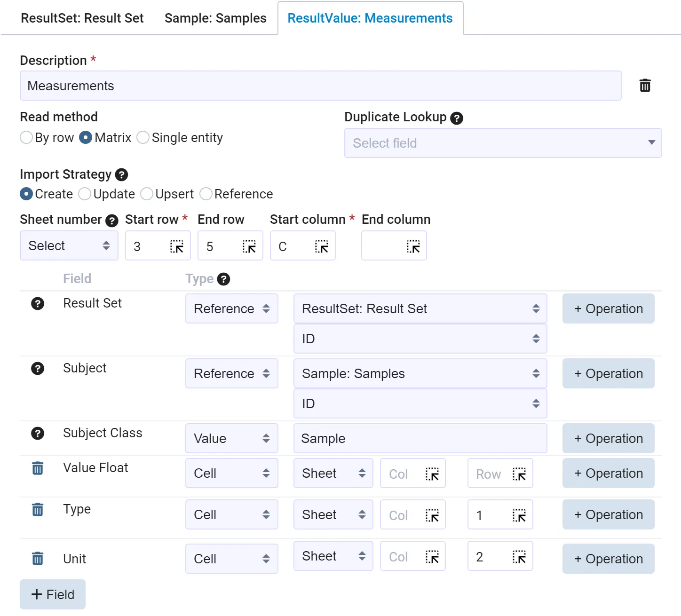Open Subject Class Value type dropdown
Screen dimensions: 681x616
click(232, 439)
